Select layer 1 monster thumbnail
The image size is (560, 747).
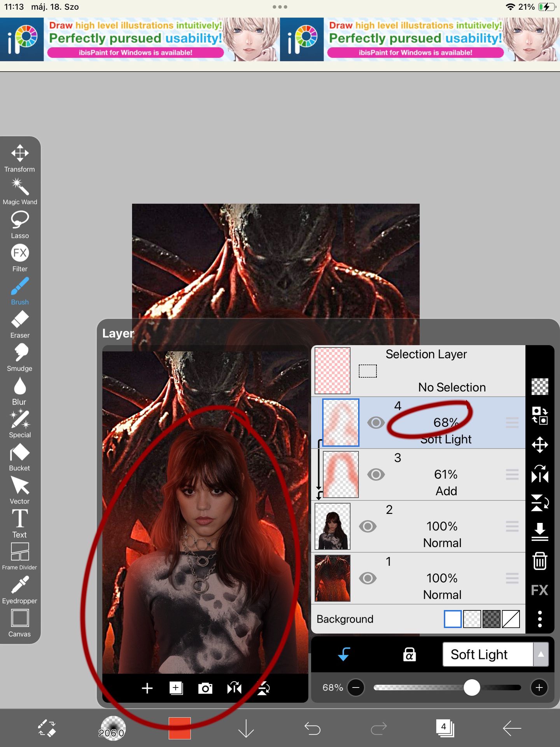[x=332, y=578]
